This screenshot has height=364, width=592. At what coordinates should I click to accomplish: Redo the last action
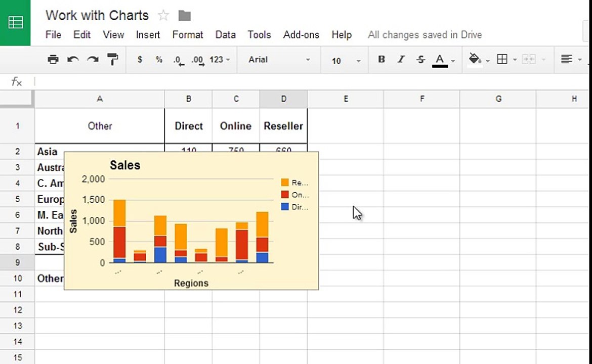(x=93, y=60)
